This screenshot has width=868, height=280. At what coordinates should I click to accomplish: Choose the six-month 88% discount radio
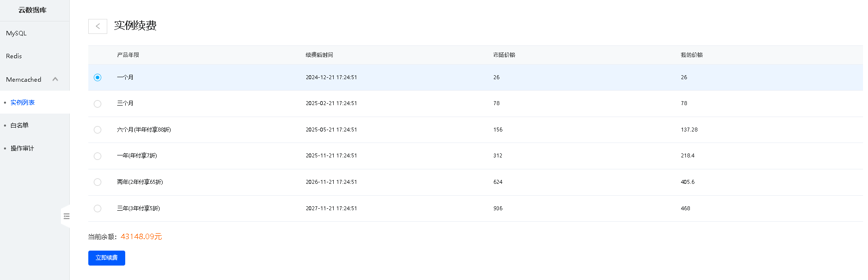coord(98,130)
